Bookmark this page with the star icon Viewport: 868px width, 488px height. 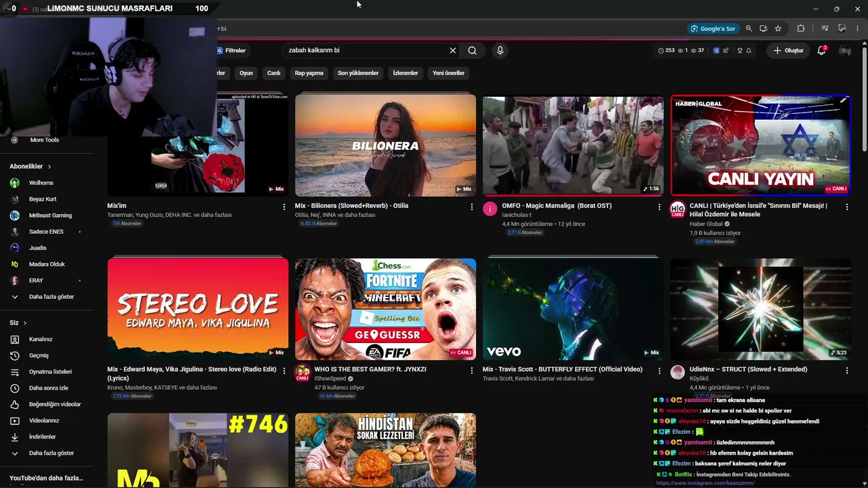pyautogui.click(x=778, y=28)
